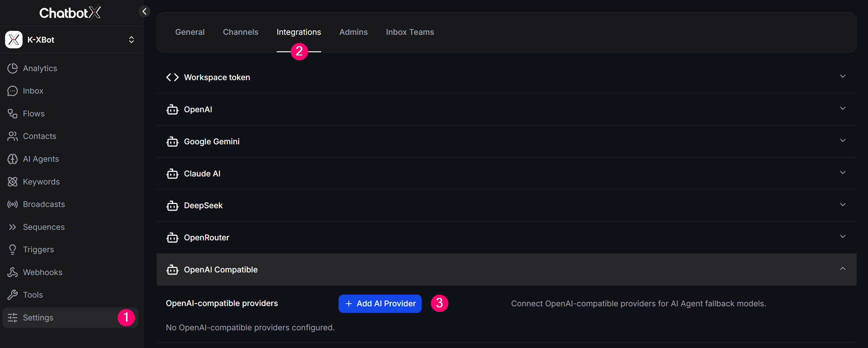Expand the DeepSeek section chevron
Screen dimensions: 868x348
click(842, 205)
